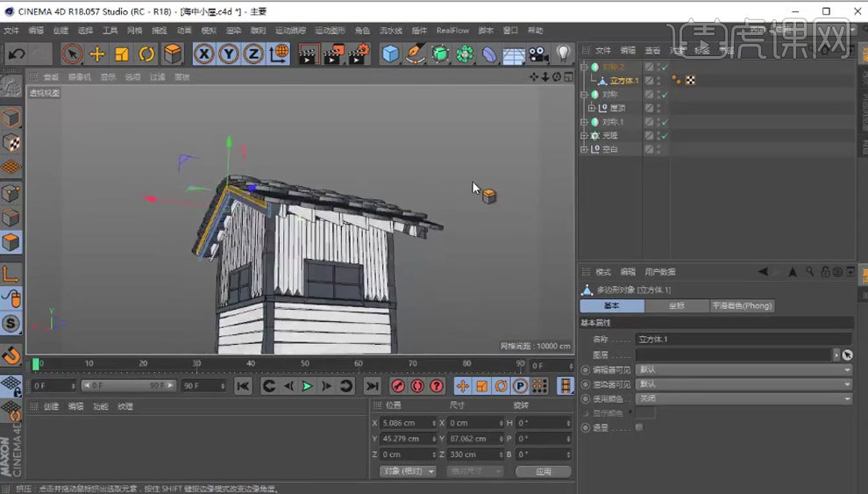Viewport: 868px width, 494px height.
Task: Switch to the 坐标 tab in attributes
Action: [676, 306]
